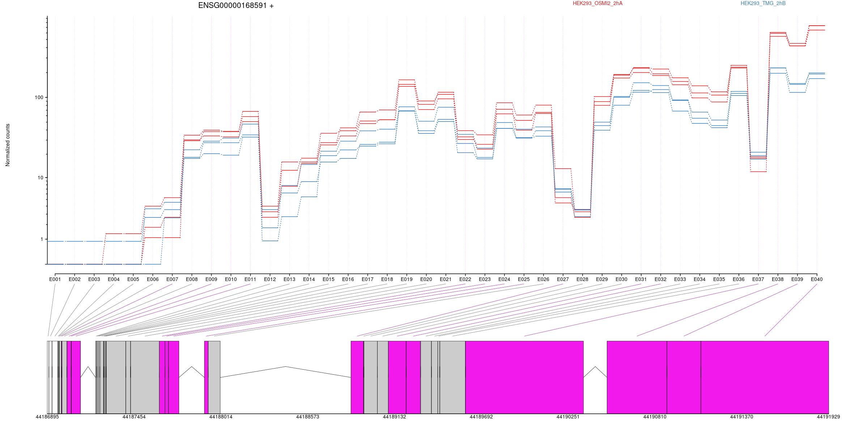This screenshot has height=434, width=868.
Task: Select exon bin label E018
Action: click(387, 279)
